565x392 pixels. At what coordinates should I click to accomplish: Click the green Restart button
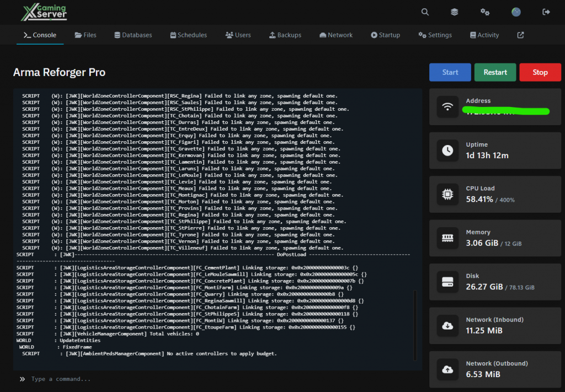(495, 72)
